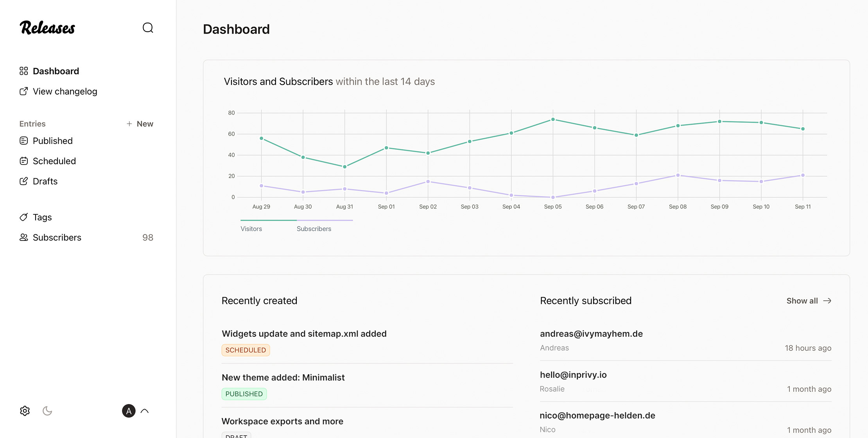The width and height of the screenshot is (868, 438).
Task: Open the entry Widgets update and sitemap.xml added
Action: [x=304, y=334]
